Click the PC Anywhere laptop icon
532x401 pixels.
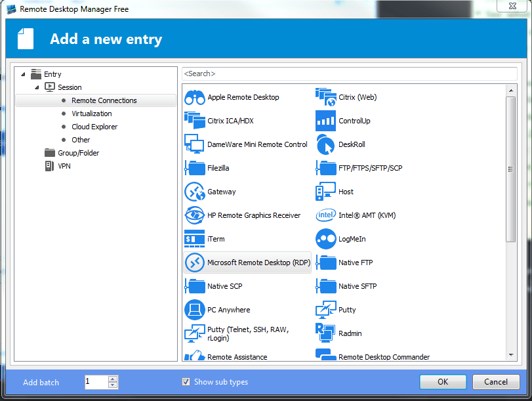[x=194, y=310]
